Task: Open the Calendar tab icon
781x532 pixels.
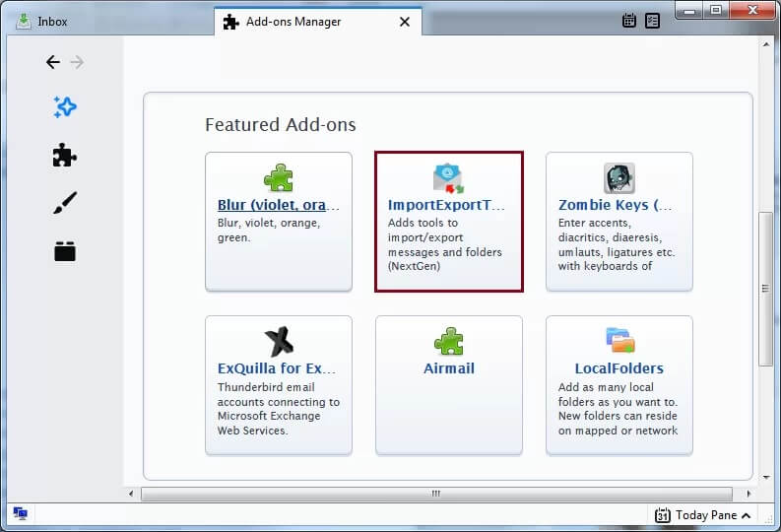Action: coord(629,21)
